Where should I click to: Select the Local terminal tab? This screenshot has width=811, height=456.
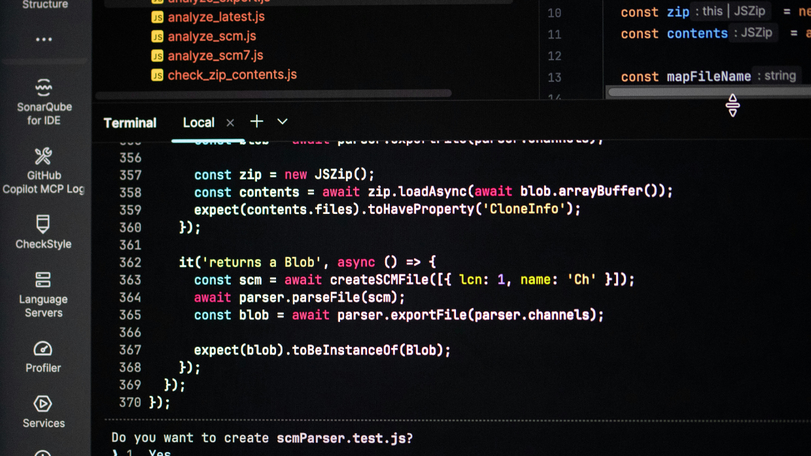(x=199, y=123)
